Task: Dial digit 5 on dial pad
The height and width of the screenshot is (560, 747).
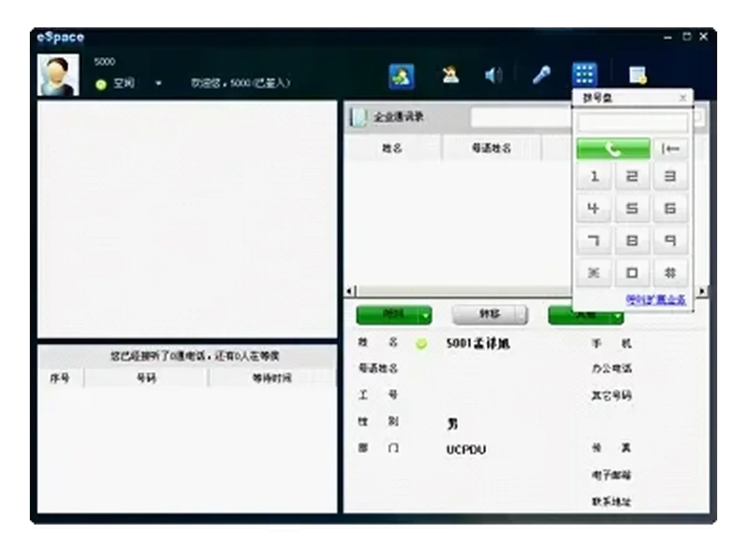Action: 632,208
